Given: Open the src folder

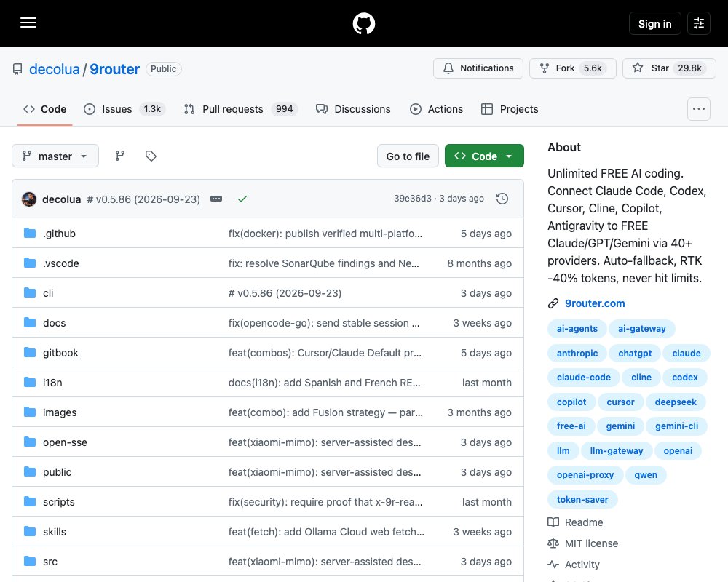Looking at the screenshot, I should (50, 562).
